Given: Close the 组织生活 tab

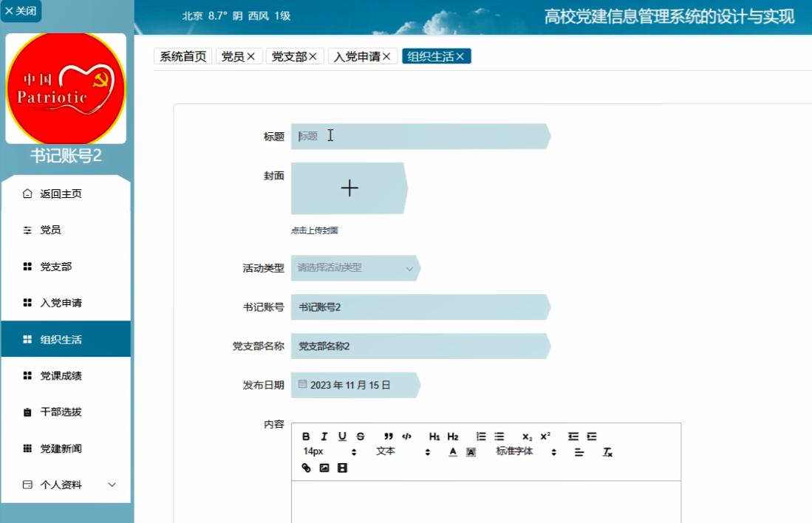Looking at the screenshot, I should [x=460, y=56].
